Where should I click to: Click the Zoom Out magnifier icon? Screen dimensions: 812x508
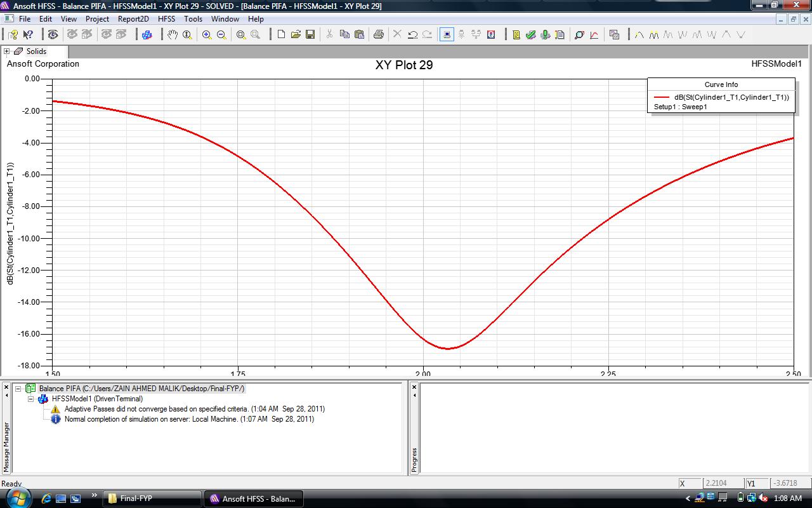coord(221,34)
